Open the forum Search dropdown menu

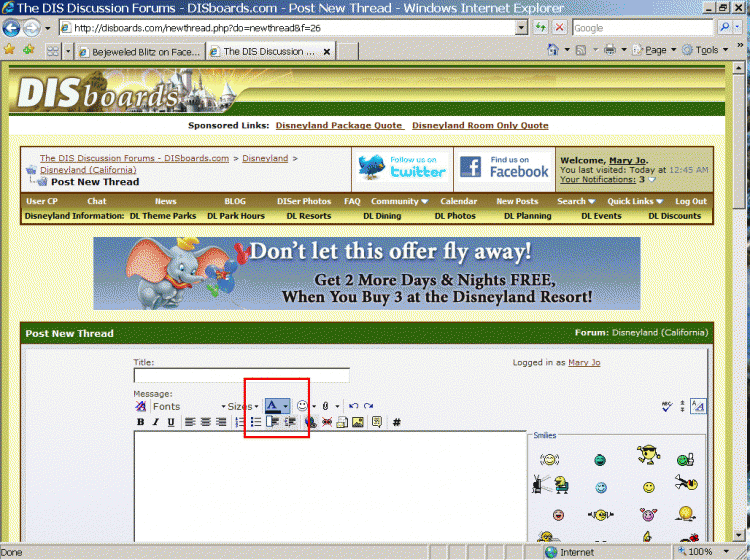click(x=576, y=201)
